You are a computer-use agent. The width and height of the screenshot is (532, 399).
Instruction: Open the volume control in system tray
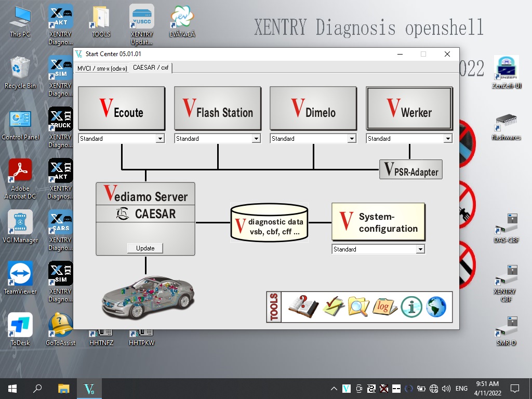point(446,389)
